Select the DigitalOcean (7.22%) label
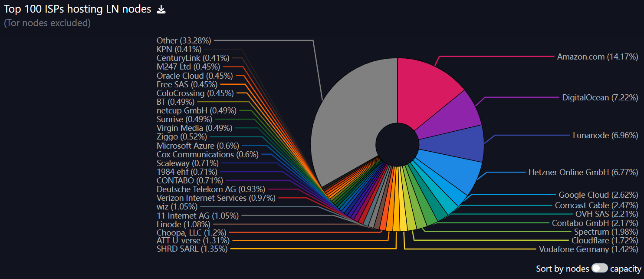This screenshot has width=644, height=279. 600,97
